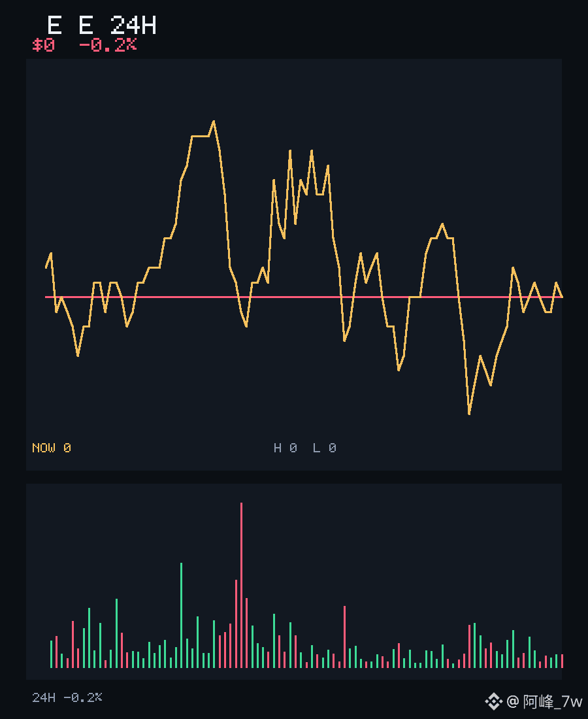
Task: Select the $0 price label
Action: point(44,45)
